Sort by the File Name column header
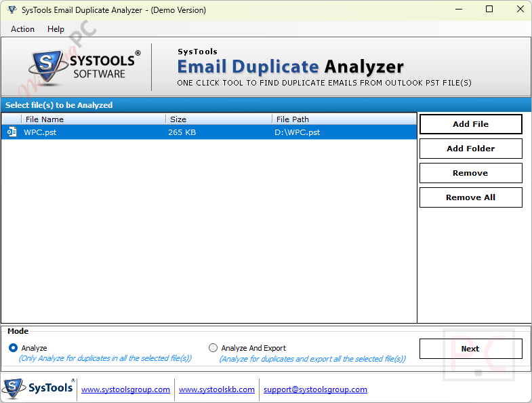The image size is (532, 403). pos(94,119)
